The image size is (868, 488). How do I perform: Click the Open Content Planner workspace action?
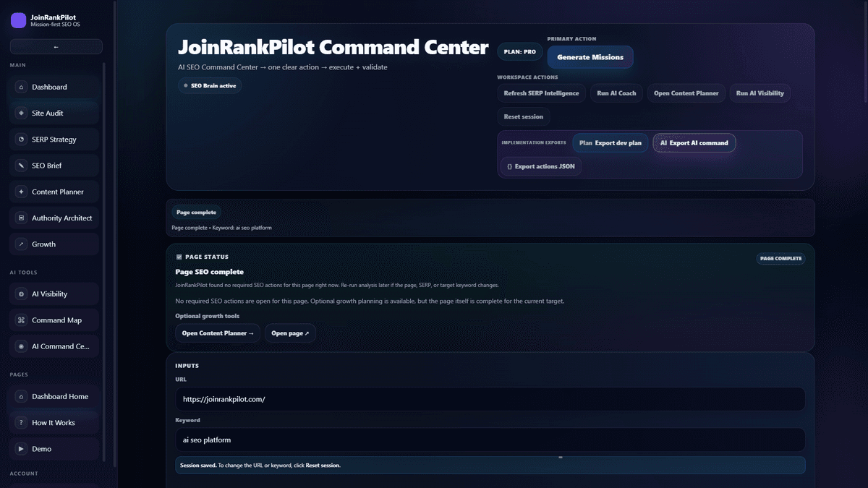[686, 93]
